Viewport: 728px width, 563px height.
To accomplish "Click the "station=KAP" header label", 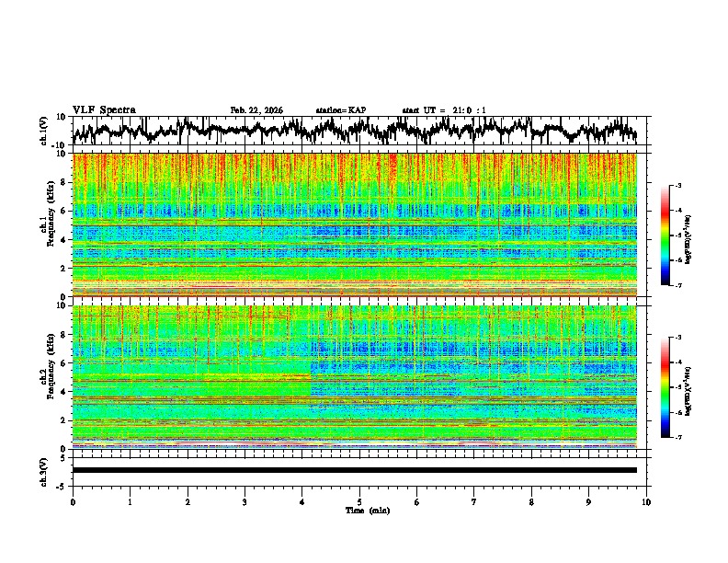I will pyautogui.click(x=341, y=110).
